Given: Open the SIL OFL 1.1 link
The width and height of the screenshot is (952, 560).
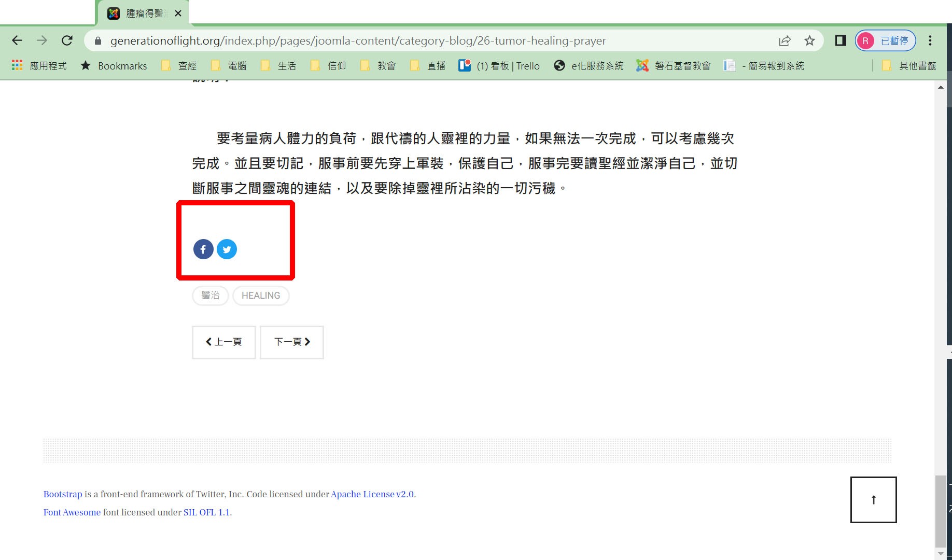Looking at the screenshot, I should click(206, 512).
